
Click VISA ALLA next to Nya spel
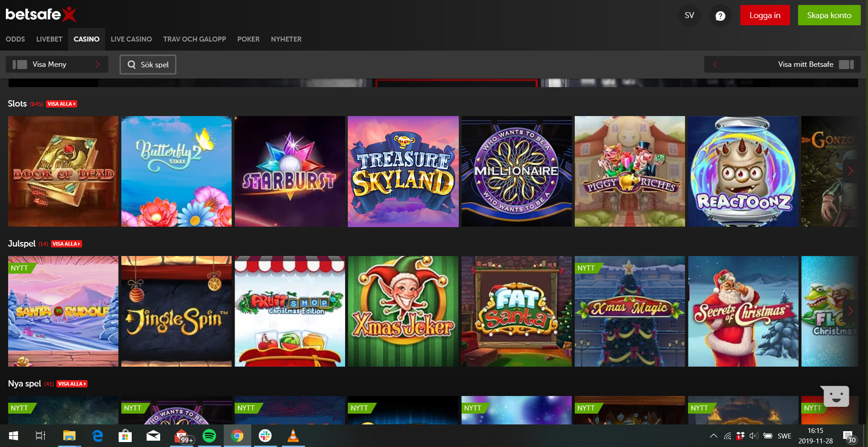(72, 384)
